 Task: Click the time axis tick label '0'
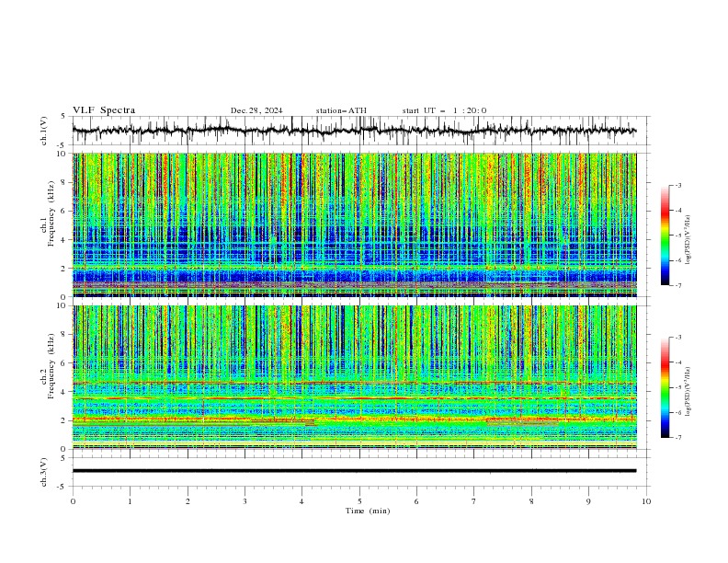(73, 501)
